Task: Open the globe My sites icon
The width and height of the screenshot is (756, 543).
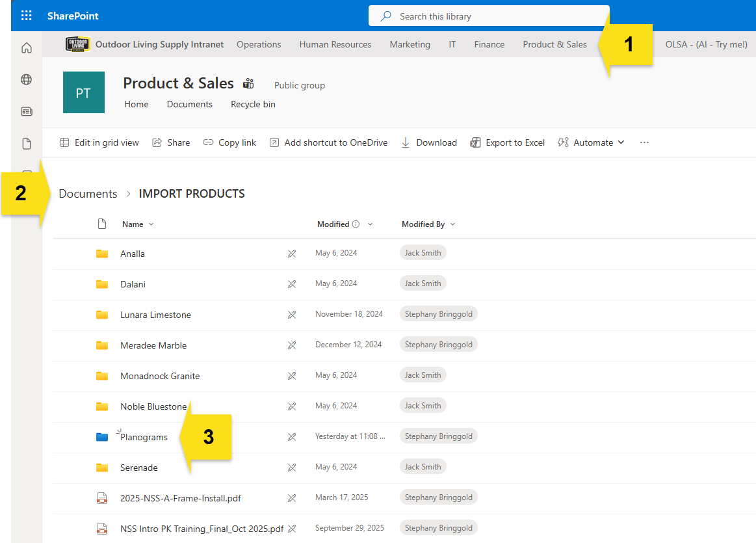Action: pos(27,79)
